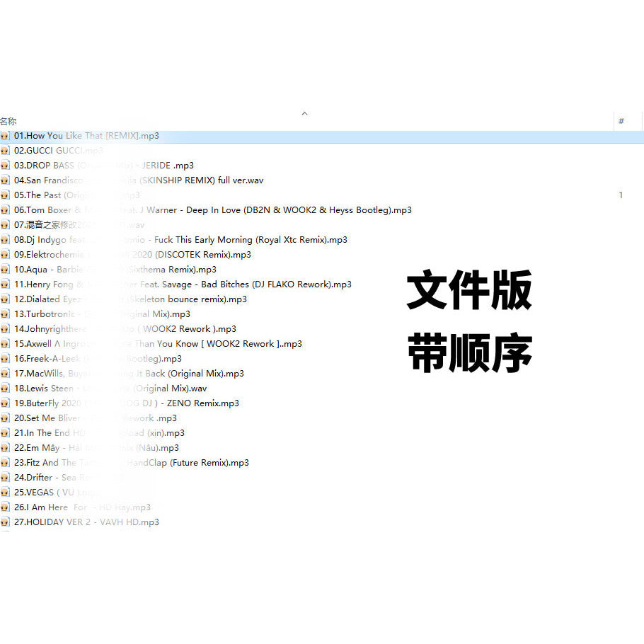Select file 11.Henry Fong Bad Bitches
The image size is (644, 644).
(183, 284)
